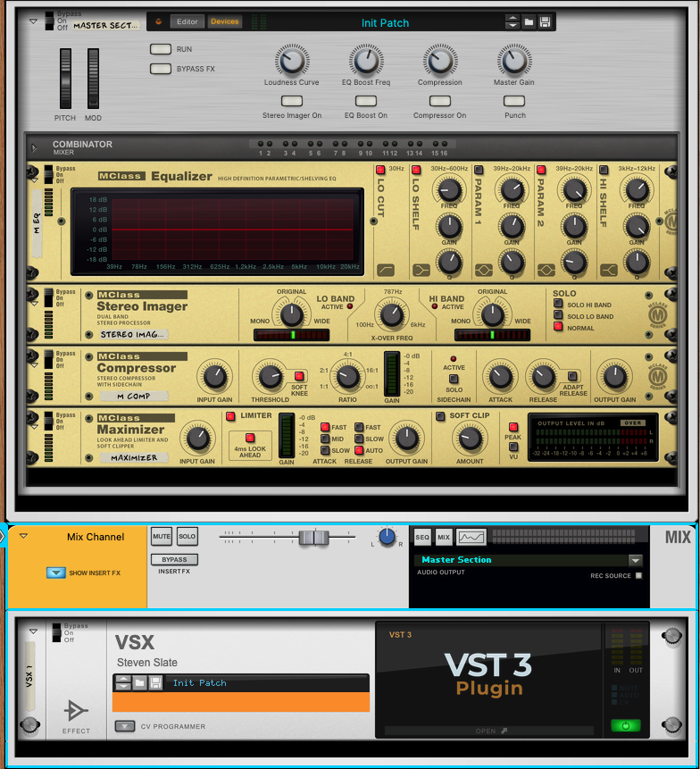Collapse the Mix Channel device

[x=23, y=536]
